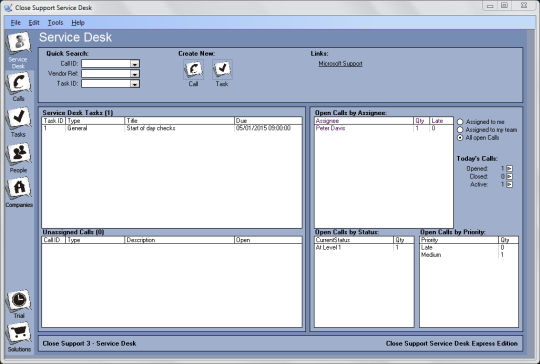Sort priority list by Priority header
This screenshot has height=364, width=540.
tap(459, 240)
